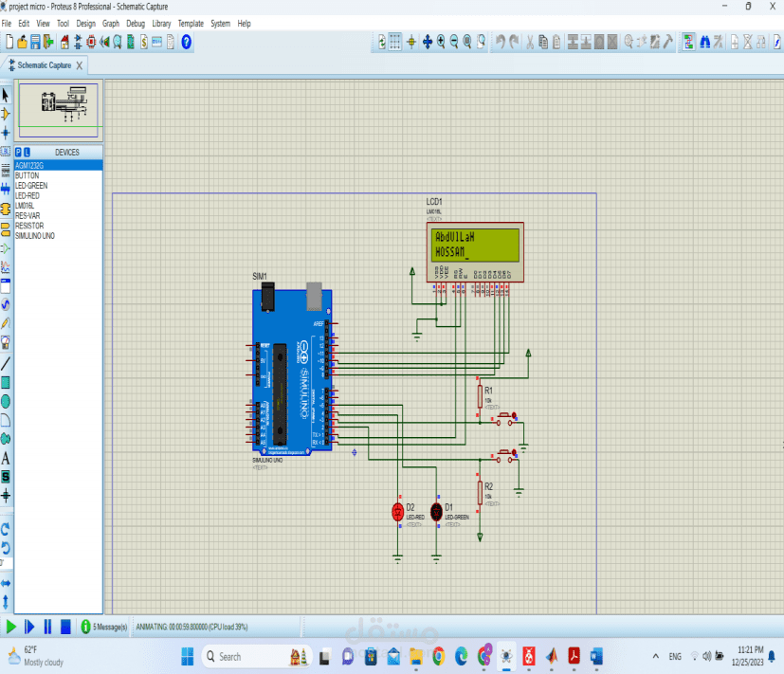Pause the running simulation
784x674 pixels.
pos(47,627)
